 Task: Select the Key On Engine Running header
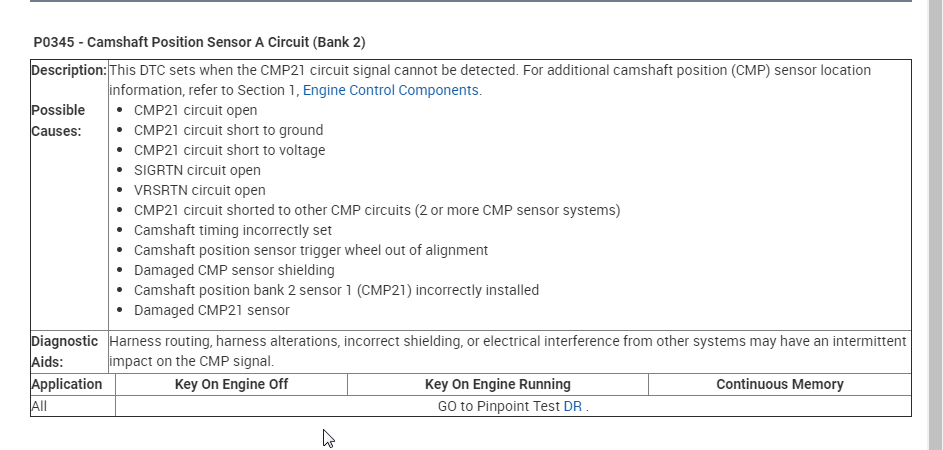coord(497,384)
